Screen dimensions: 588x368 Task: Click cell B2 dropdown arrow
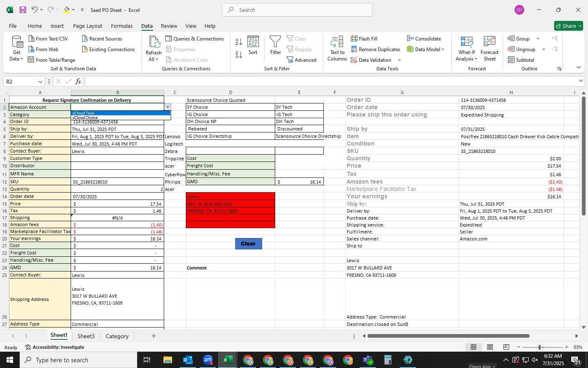pos(167,107)
